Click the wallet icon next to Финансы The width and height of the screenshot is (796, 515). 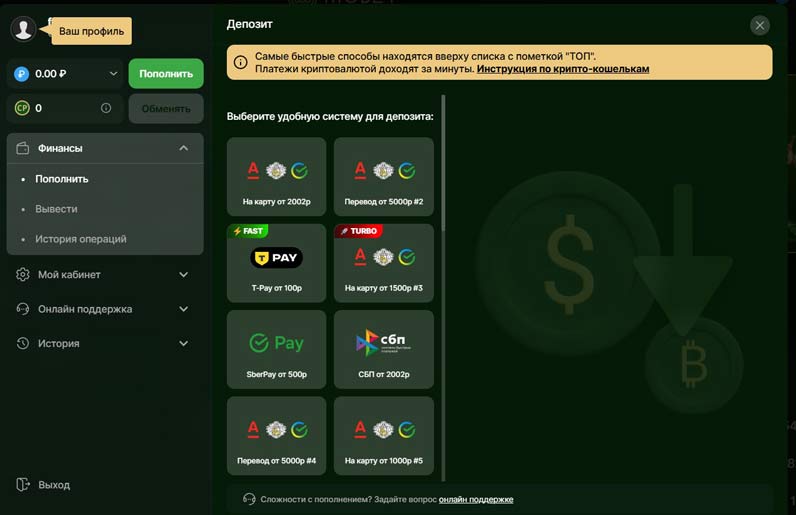[23, 148]
